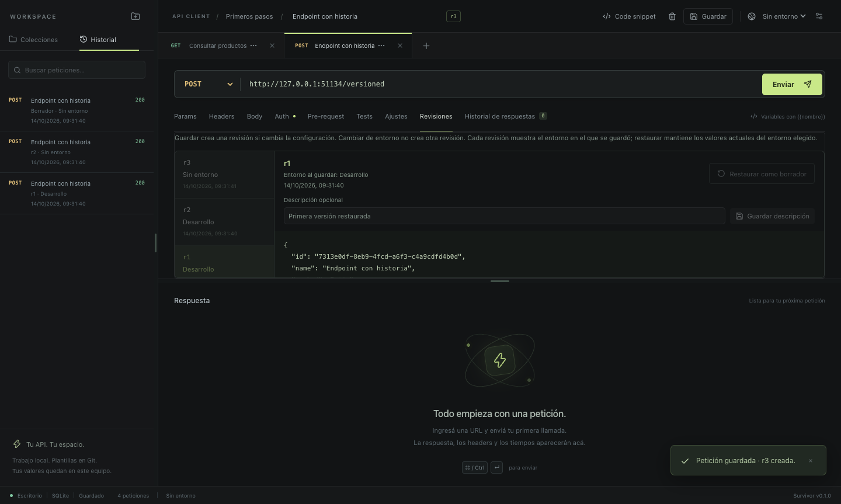Screen dimensions: 841x504
Task: Click 4 peticiones in status bar
Action: [133, 496]
